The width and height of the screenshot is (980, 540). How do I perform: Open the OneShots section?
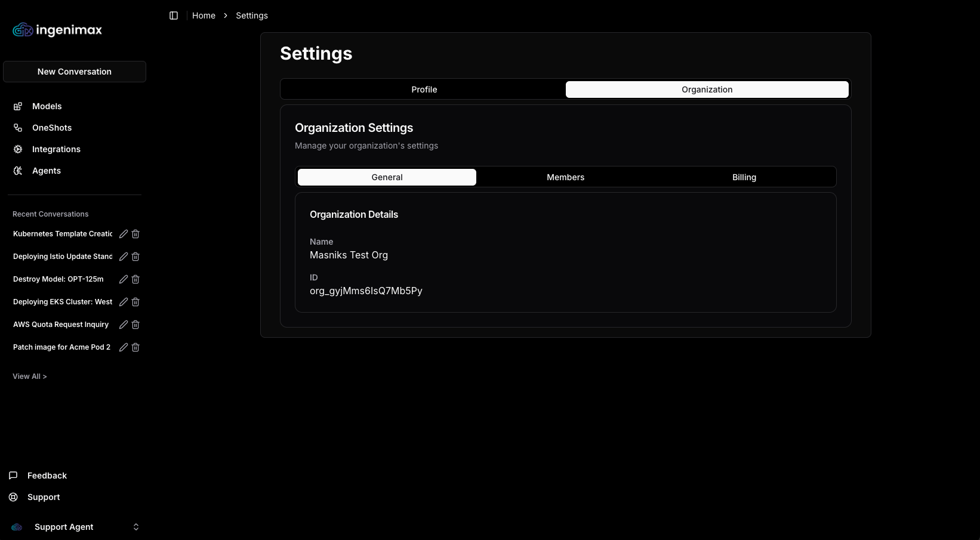51,128
